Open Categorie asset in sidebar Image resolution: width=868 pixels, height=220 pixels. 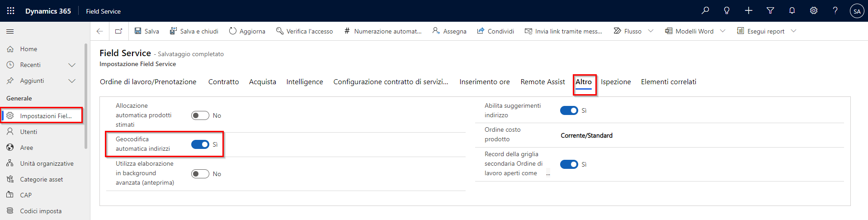tap(42, 179)
